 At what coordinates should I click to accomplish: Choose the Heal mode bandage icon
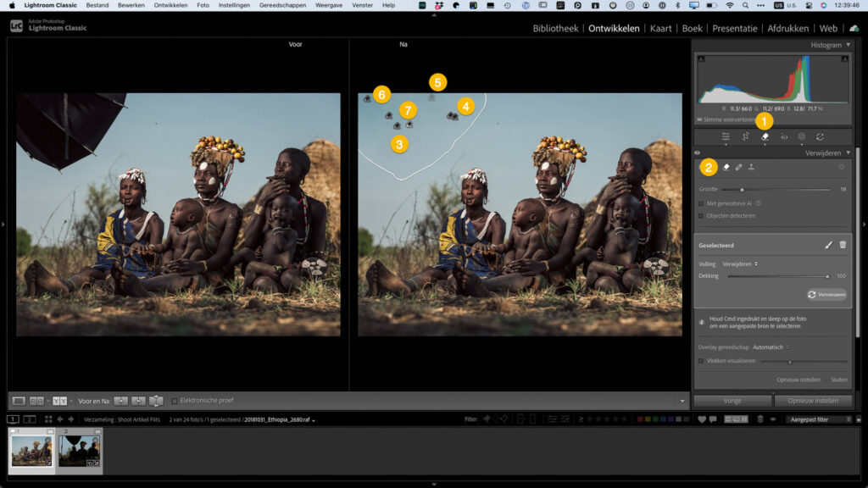738,167
